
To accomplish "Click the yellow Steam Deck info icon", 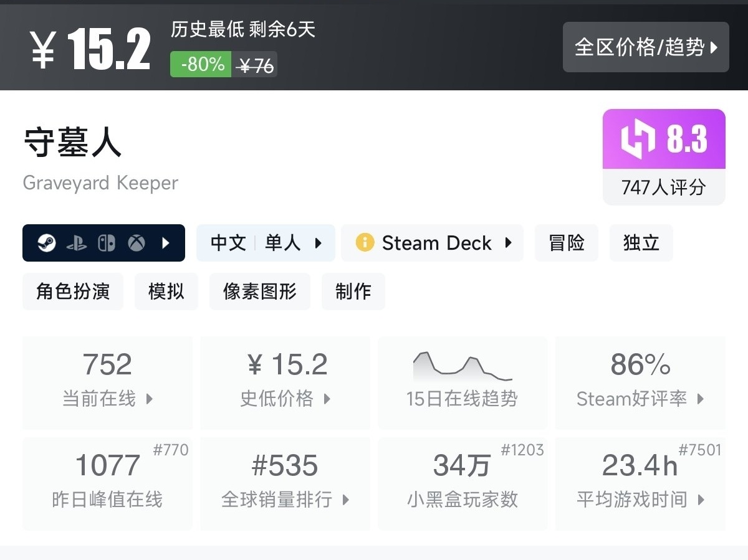I will (x=365, y=242).
